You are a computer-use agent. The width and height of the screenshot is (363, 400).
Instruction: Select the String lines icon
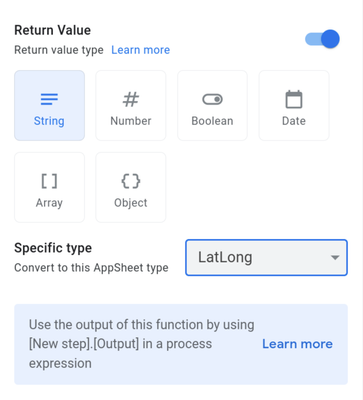point(49,99)
